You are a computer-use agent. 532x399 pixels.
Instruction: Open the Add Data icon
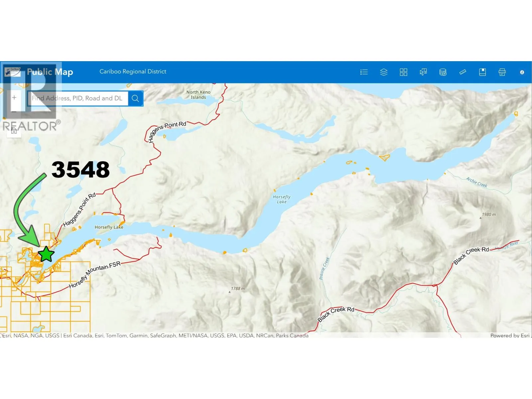point(443,72)
